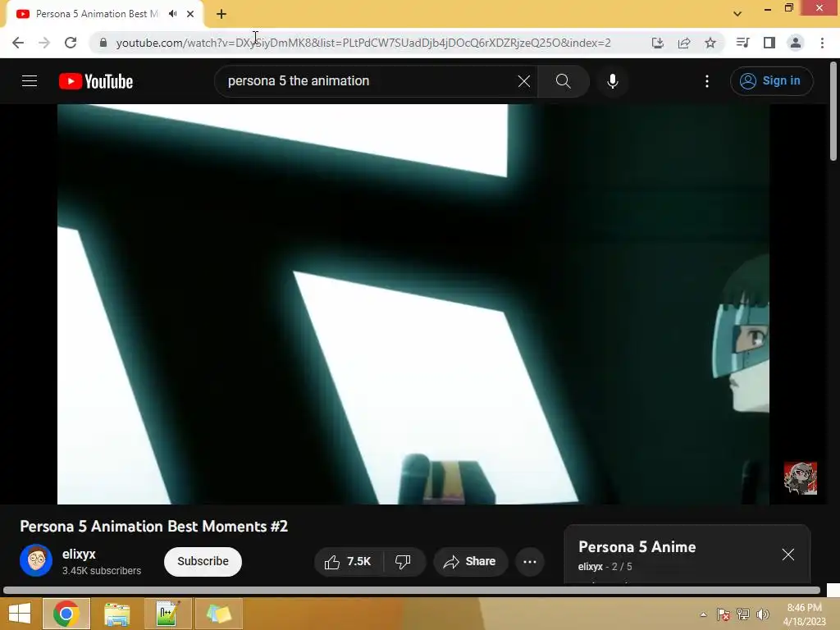Open the notepad app on the taskbar
This screenshot has width=840, height=630.
pos(167,614)
